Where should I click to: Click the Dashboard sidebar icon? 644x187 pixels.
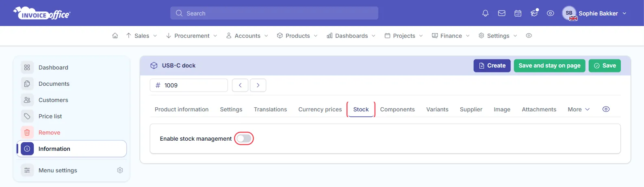[27, 67]
